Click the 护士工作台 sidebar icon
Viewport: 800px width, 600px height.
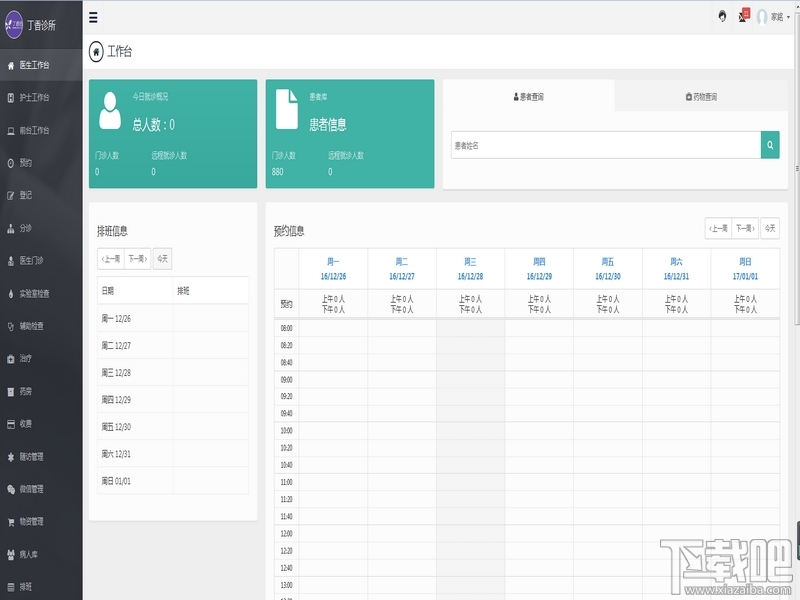pos(11,97)
